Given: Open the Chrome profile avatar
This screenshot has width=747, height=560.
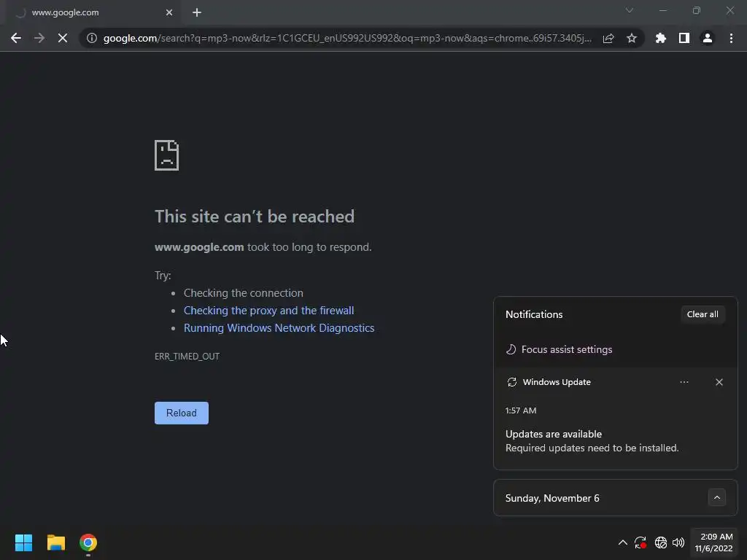Looking at the screenshot, I should click(x=708, y=38).
